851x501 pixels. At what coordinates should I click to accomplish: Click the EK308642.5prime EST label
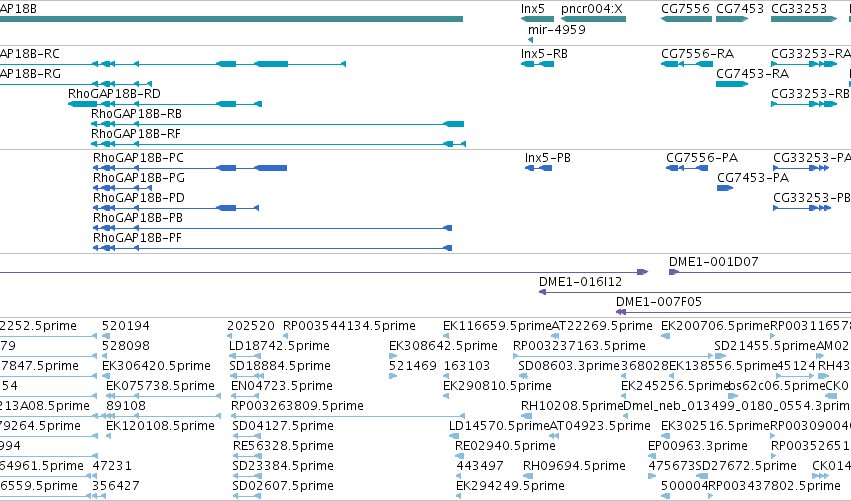(443, 346)
